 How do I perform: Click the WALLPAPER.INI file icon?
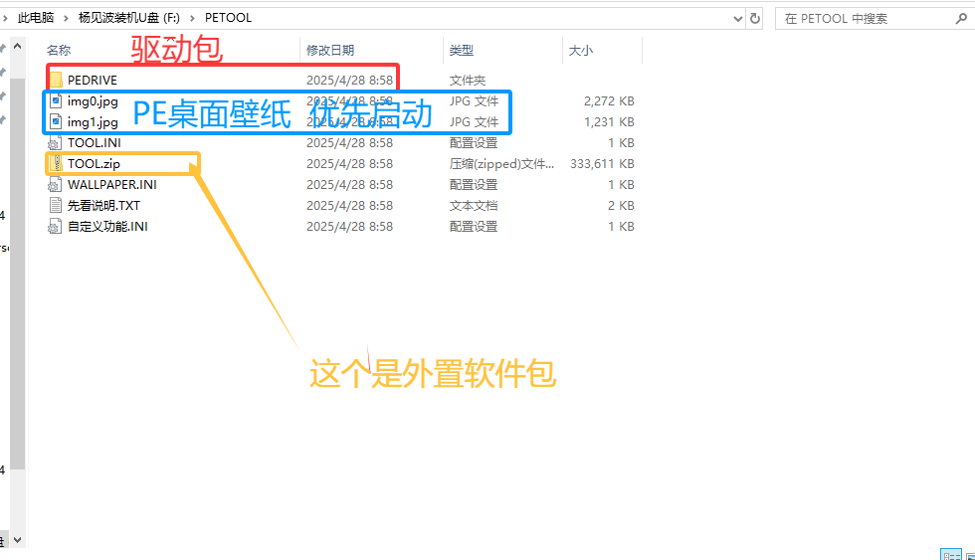pyautogui.click(x=57, y=185)
